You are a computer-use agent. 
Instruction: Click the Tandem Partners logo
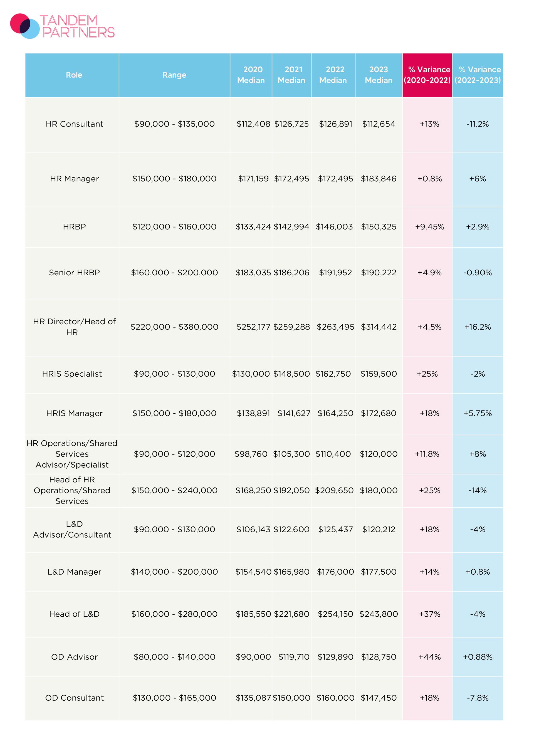tap(62, 26)
